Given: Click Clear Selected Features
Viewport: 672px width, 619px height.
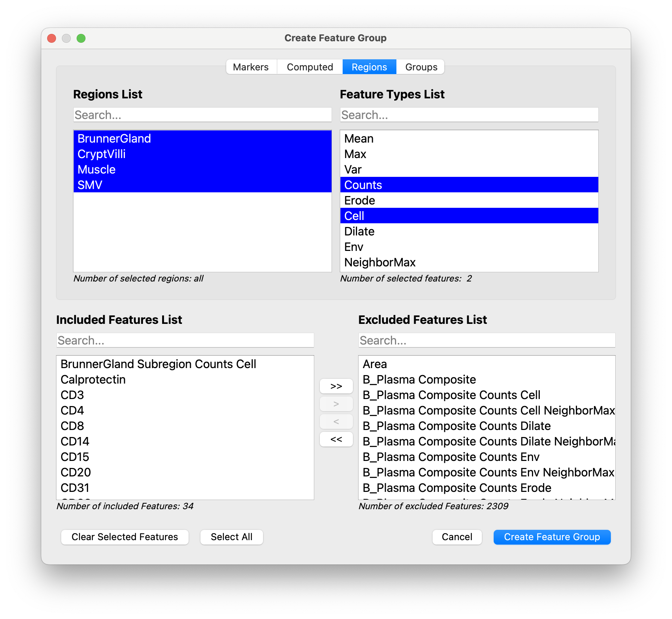Looking at the screenshot, I should 125,537.
